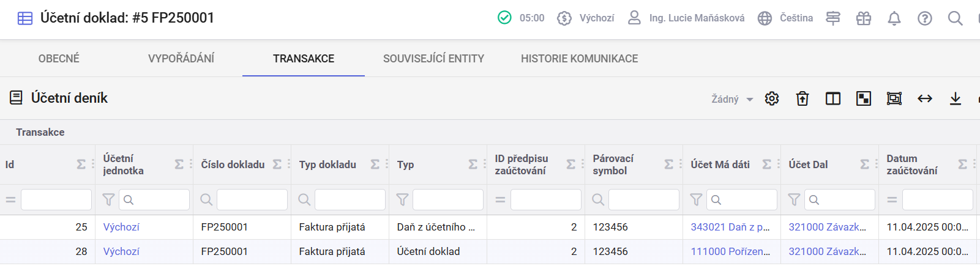Open the help question mark icon

(x=925, y=18)
